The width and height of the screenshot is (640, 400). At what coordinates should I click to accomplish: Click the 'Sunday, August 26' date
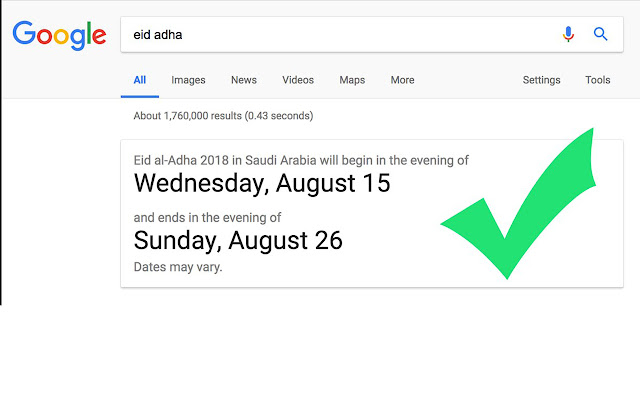(x=238, y=241)
